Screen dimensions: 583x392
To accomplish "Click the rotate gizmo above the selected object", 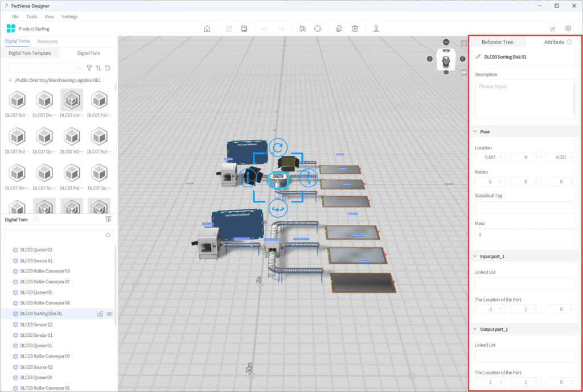I will coord(278,147).
